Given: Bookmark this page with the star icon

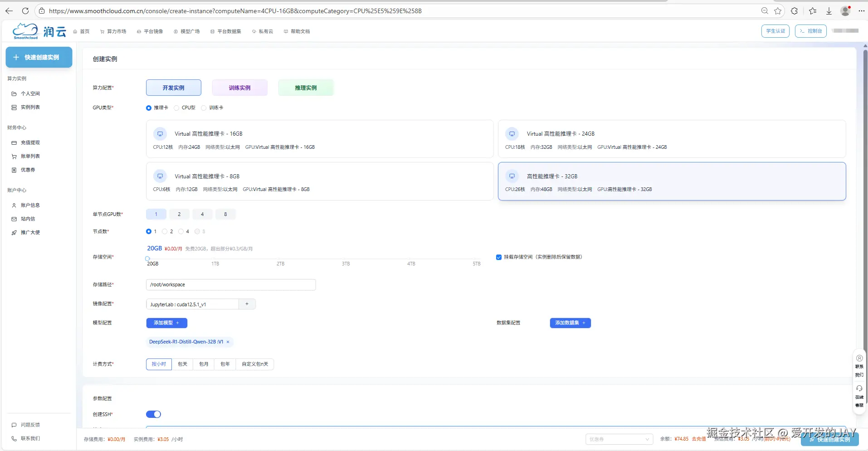Looking at the screenshot, I should (x=778, y=11).
